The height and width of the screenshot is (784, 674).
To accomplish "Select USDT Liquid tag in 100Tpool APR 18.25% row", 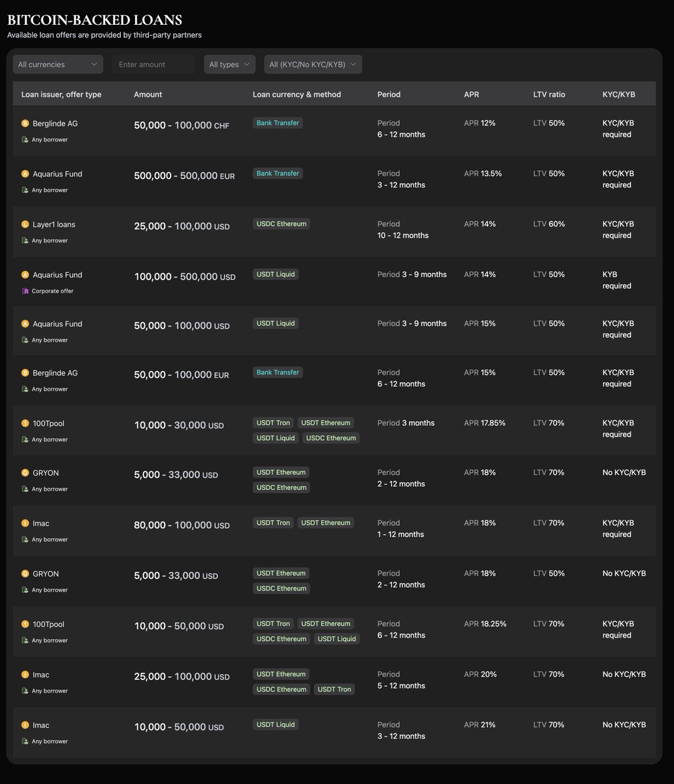I will [337, 638].
